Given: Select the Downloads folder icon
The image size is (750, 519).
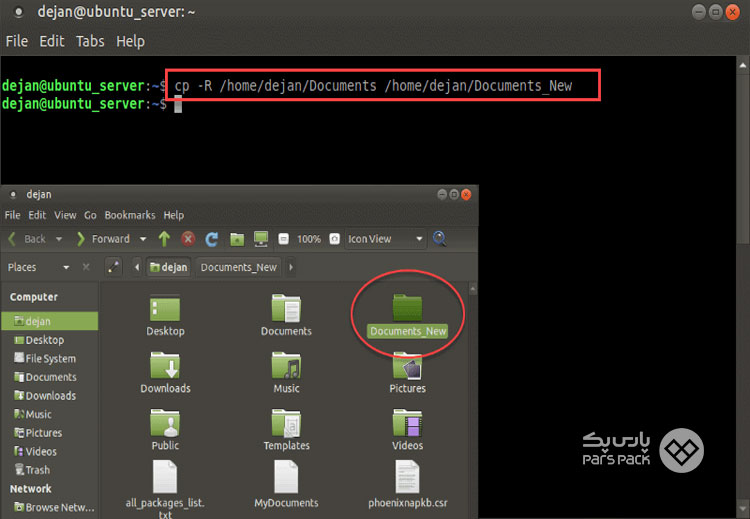Looking at the screenshot, I should [165, 366].
